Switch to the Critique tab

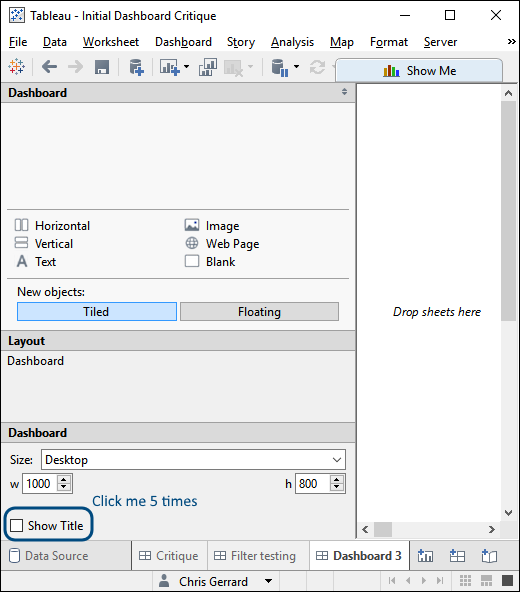click(169, 556)
